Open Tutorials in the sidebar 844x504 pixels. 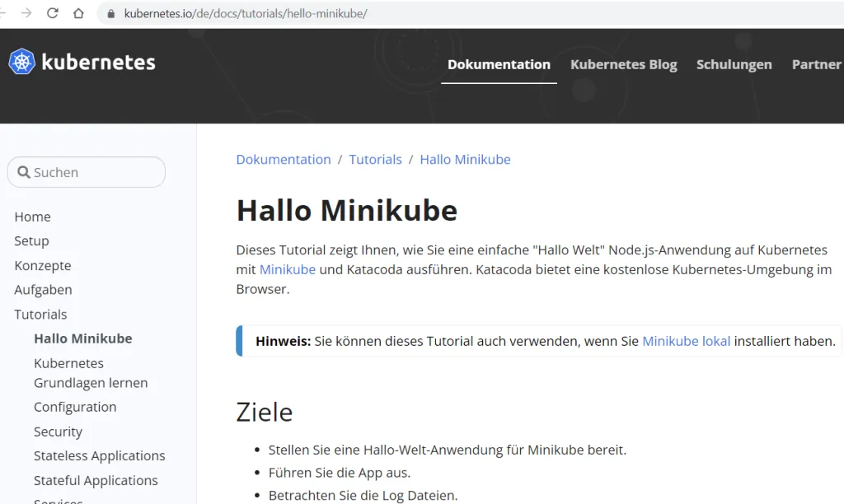pos(41,314)
